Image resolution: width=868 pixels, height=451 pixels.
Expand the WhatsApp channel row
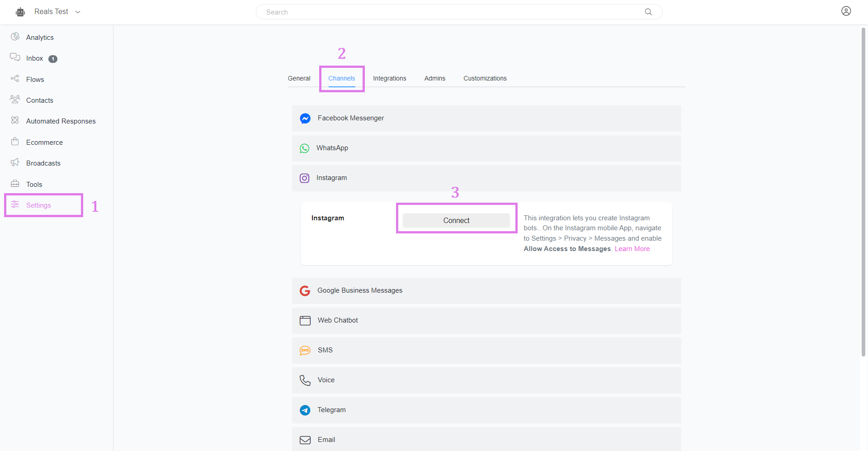coord(486,148)
